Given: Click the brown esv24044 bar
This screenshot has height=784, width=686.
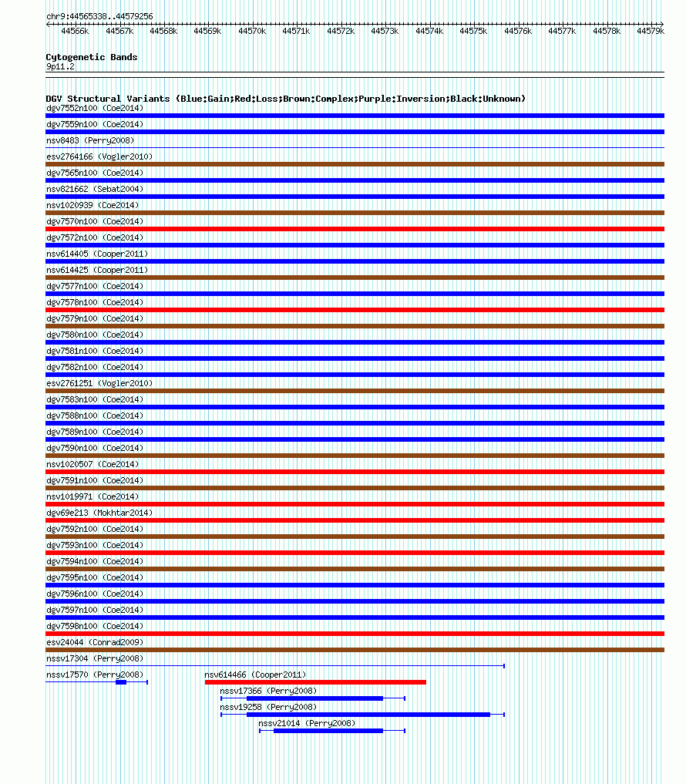Looking at the screenshot, I should [355, 650].
